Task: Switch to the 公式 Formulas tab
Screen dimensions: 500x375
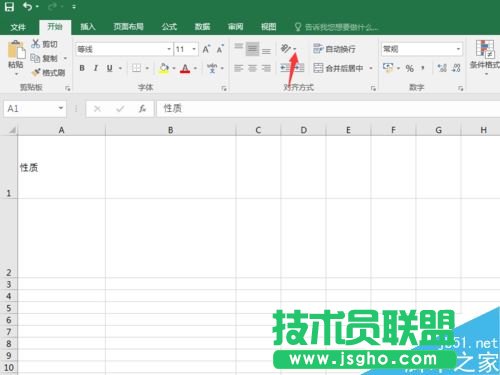Action: pyautogui.click(x=169, y=27)
